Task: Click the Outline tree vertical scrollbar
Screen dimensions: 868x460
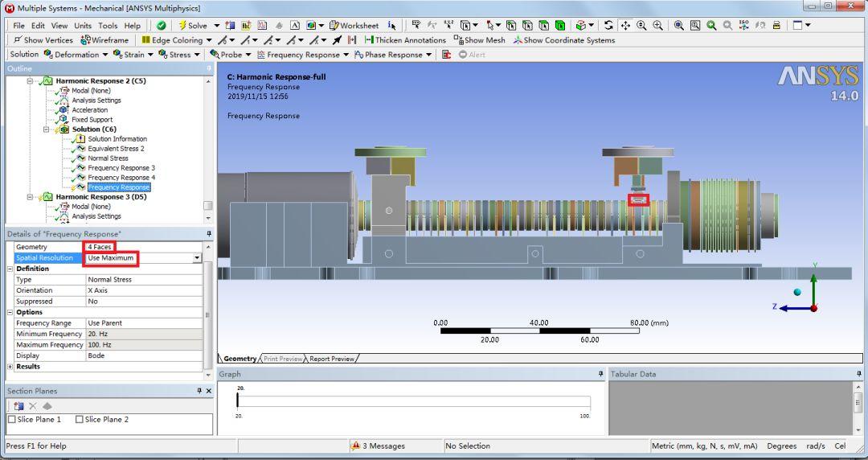Action: click(x=208, y=150)
